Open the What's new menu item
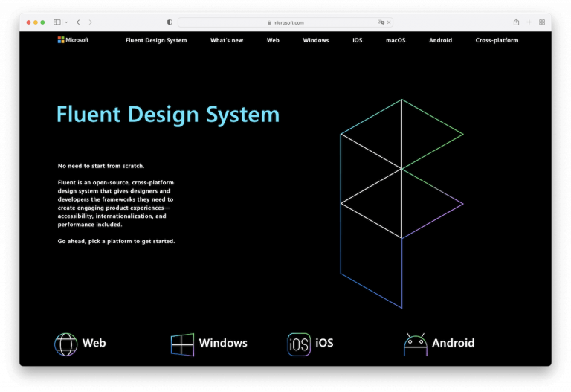571x392 pixels. pyautogui.click(x=227, y=40)
